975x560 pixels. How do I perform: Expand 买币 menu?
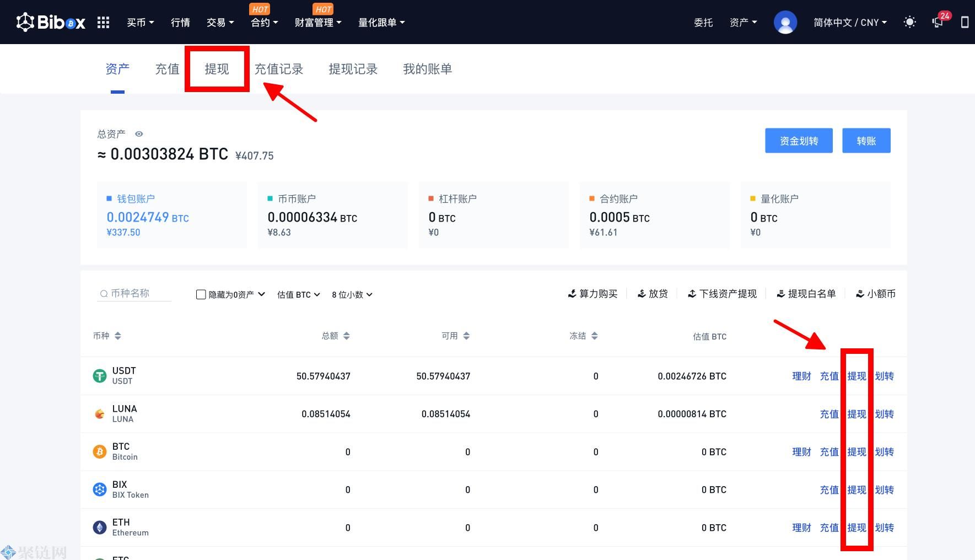140,23
